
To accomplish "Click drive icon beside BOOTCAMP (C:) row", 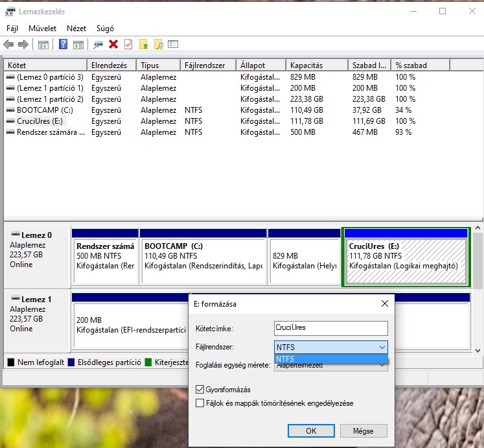I will coord(10,110).
